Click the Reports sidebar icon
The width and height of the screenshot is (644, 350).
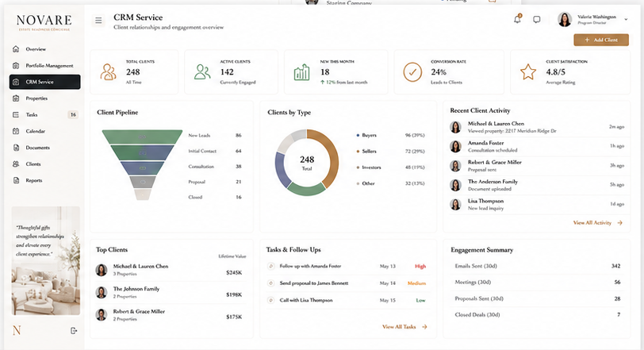(x=16, y=180)
